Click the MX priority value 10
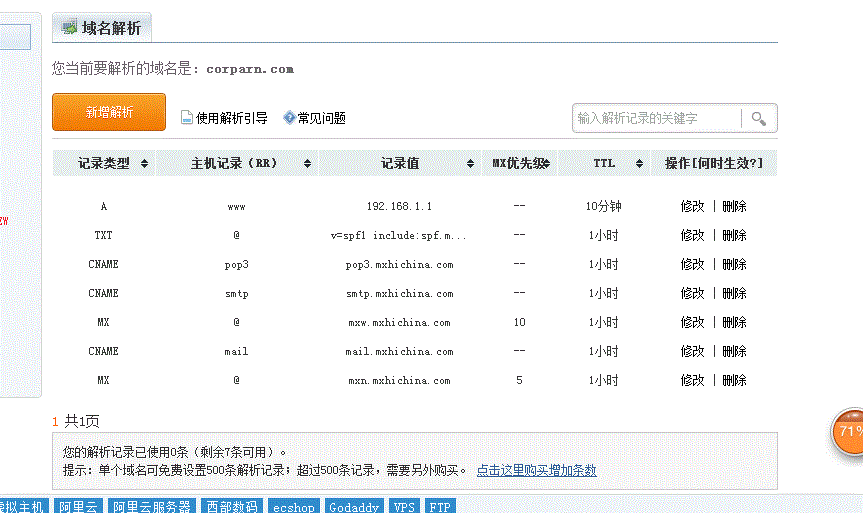The height and width of the screenshot is (513, 863). (520, 323)
